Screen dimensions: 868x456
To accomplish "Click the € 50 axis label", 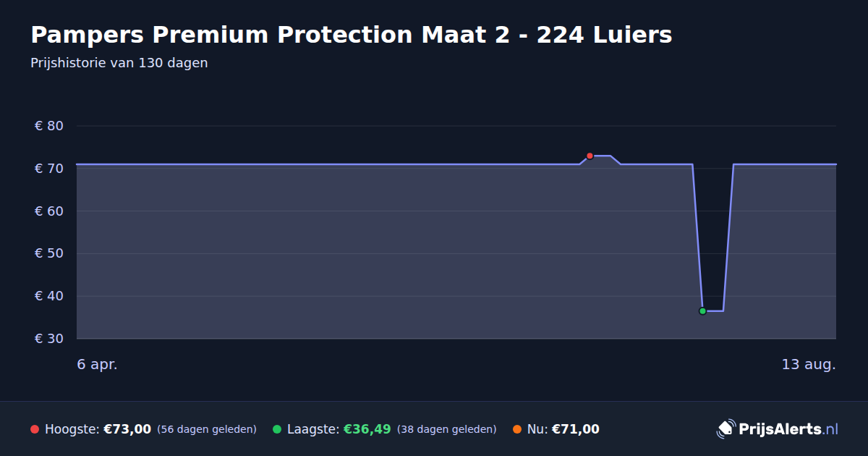I will (x=49, y=253).
